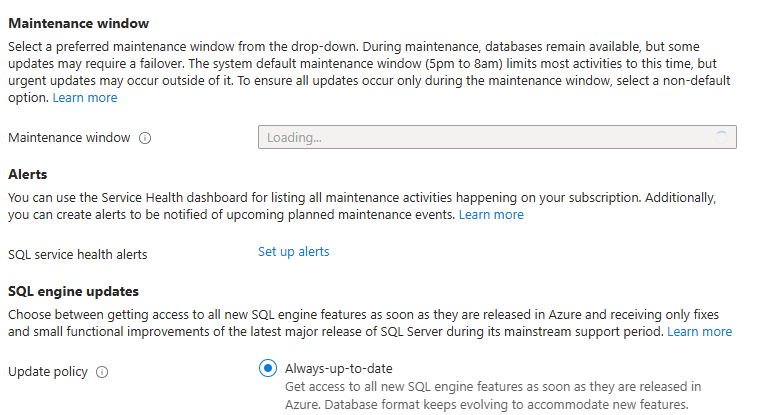757x415 pixels.
Task: Open Learn more link about maintenance windows
Action: [85, 98]
